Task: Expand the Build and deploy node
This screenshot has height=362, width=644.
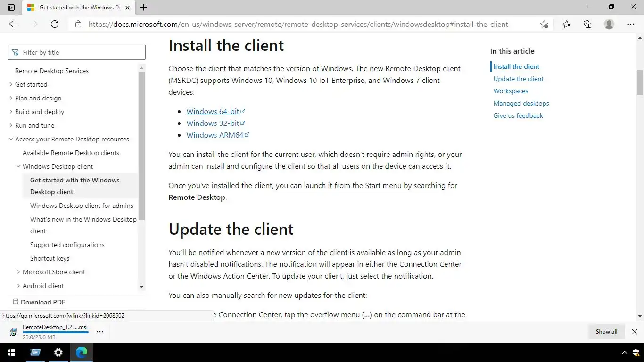Action: pos(11,112)
